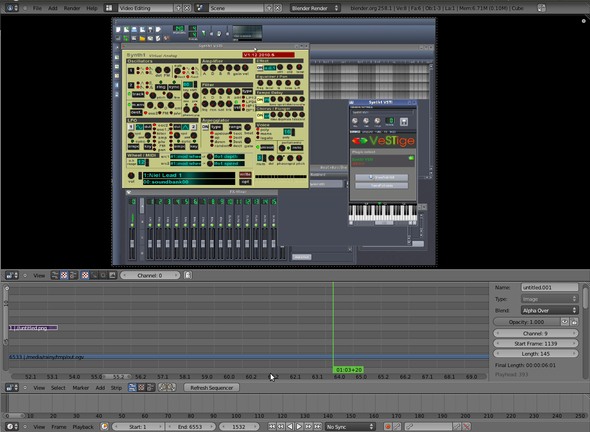Open the timeline Frame menu
Screen dimensions: 590x432
click(x=59, y=427)
